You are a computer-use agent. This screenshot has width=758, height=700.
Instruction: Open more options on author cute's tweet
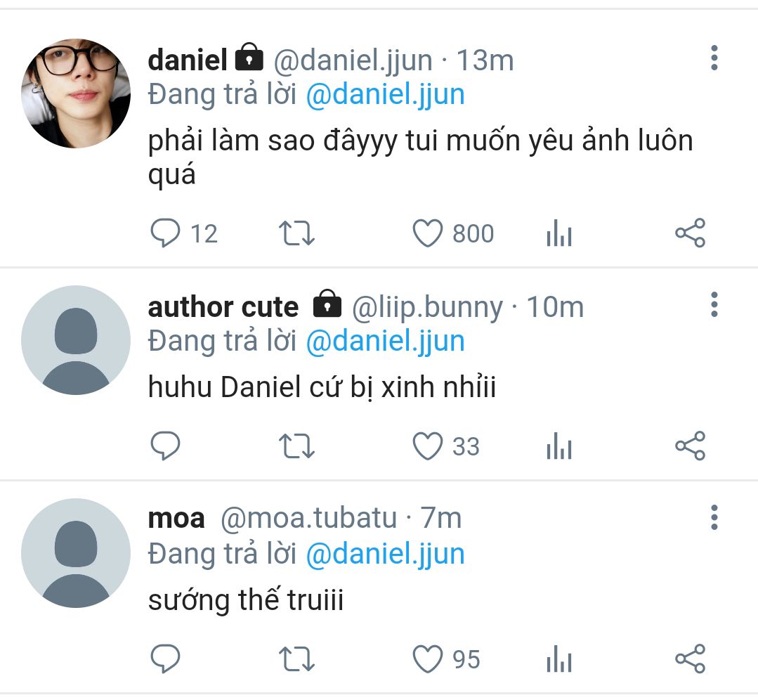tap(714, 304)
